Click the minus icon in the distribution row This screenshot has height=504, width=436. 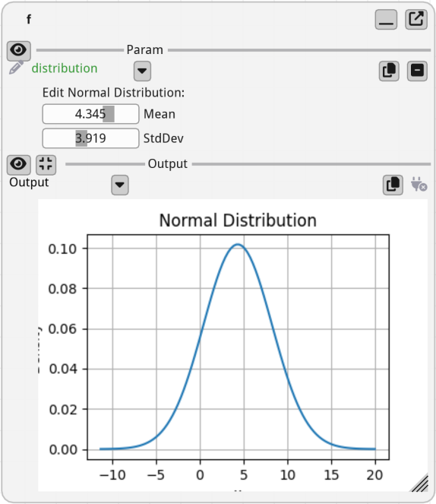pos(417,71)
